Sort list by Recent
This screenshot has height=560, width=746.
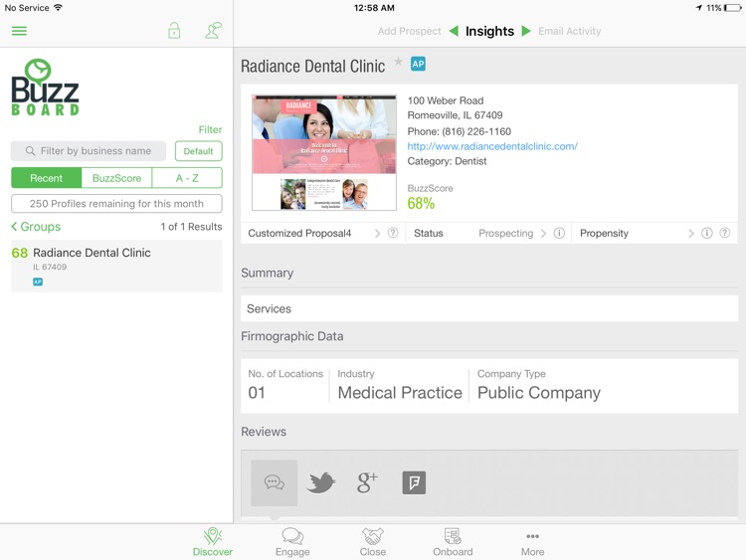point(46,178)
